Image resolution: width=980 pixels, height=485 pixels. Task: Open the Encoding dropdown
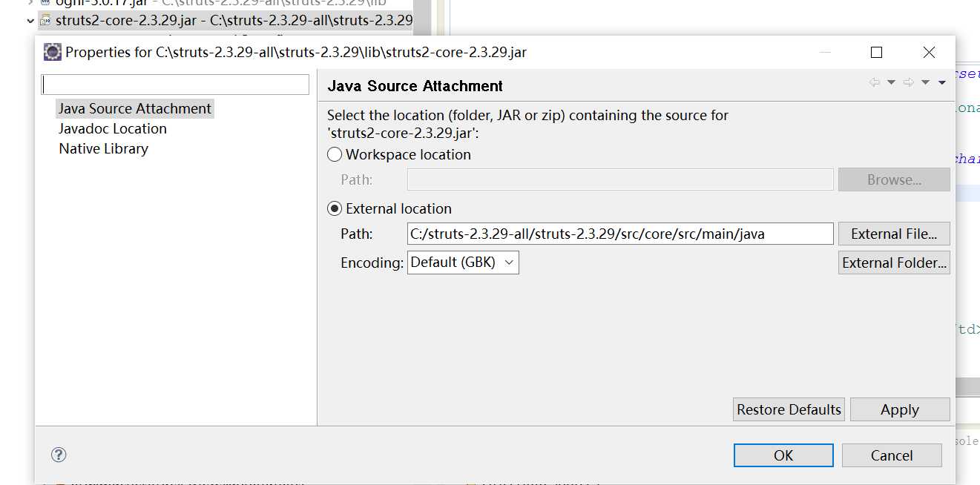click(x=463, y=263)
